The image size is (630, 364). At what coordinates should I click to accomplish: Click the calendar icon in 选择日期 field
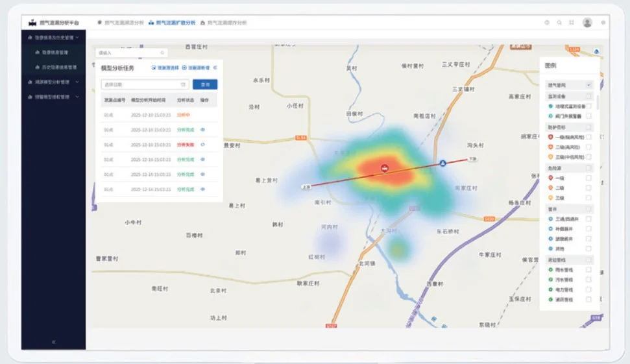183,84
